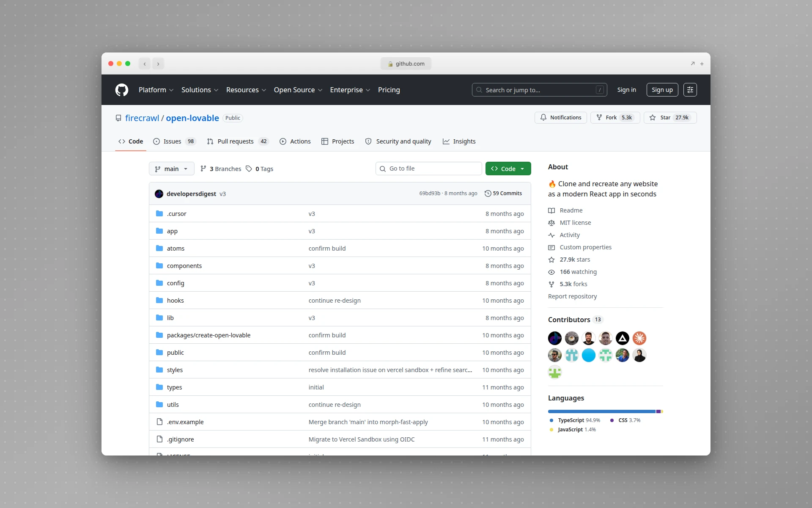Open new tab with plus icon
Screen dimensions: 812x508
point(702,63)
